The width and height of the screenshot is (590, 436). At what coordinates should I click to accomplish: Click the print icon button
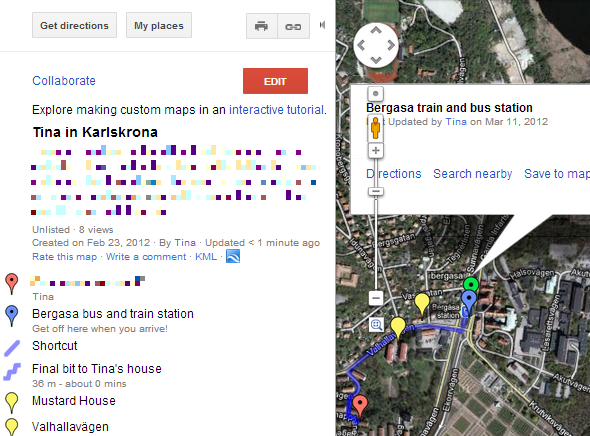[262, 26]
